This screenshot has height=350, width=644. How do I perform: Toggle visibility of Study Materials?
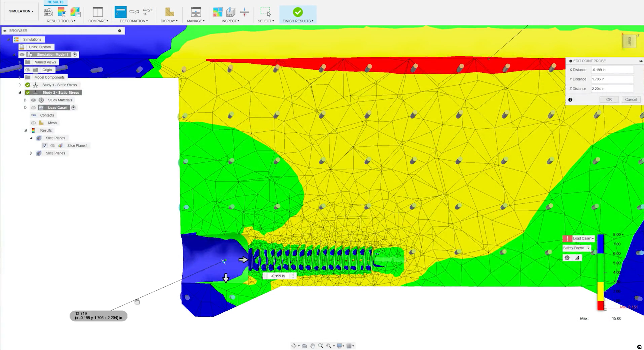pos(33,100)
